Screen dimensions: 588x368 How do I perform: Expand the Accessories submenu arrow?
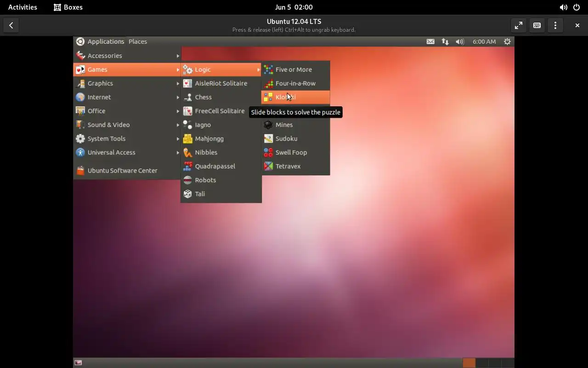(178, 56)
